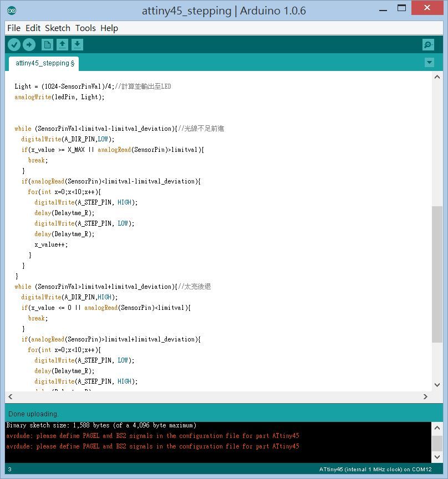Click the 'Binary sketch size' console line

click(101, 425)
